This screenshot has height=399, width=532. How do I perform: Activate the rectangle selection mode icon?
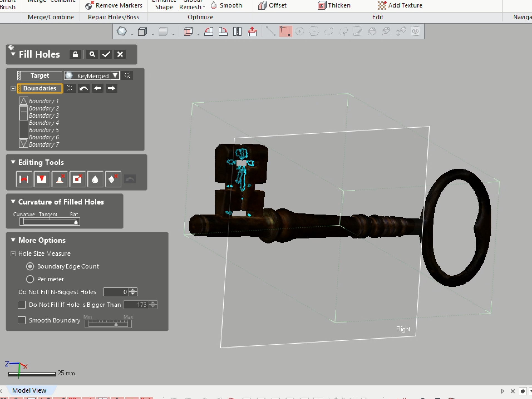coord(285,31)
